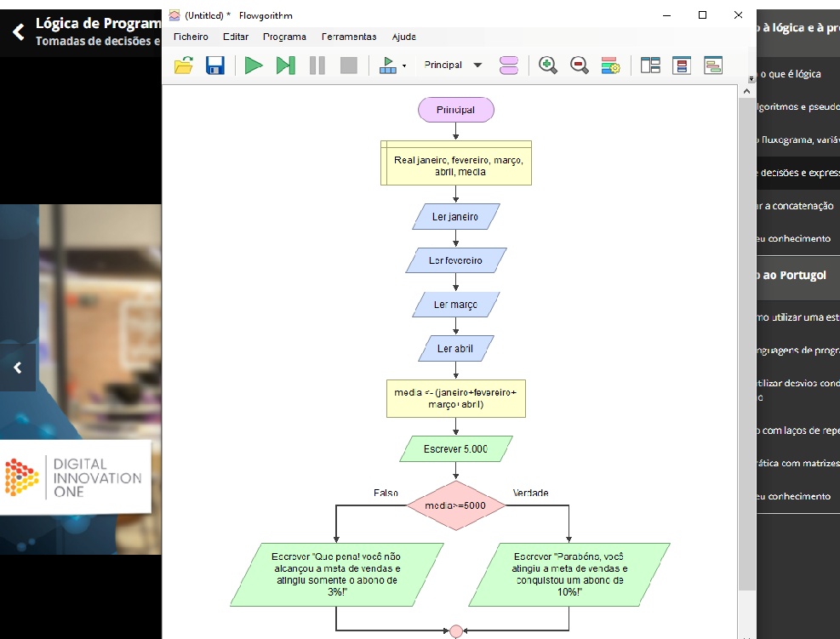Click the Verdade branch label
The height and width of the screenshot is (639, 840).
(530, 493)
